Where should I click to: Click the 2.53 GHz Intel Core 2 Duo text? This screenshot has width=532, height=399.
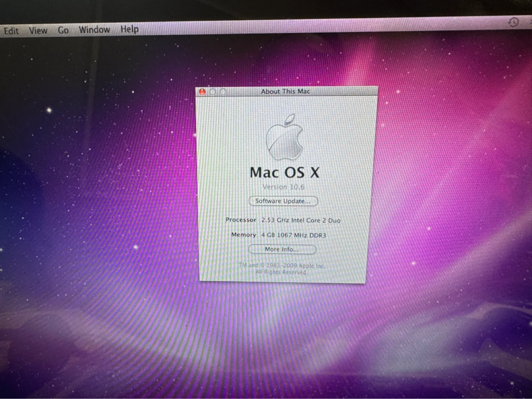pos(301,220)
